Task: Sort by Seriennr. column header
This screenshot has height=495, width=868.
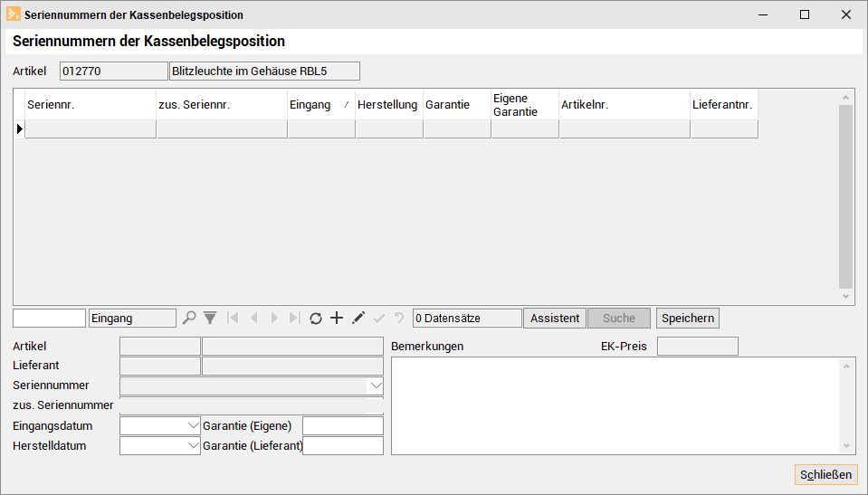Action: pyautogui.click(x=91, y=105)
